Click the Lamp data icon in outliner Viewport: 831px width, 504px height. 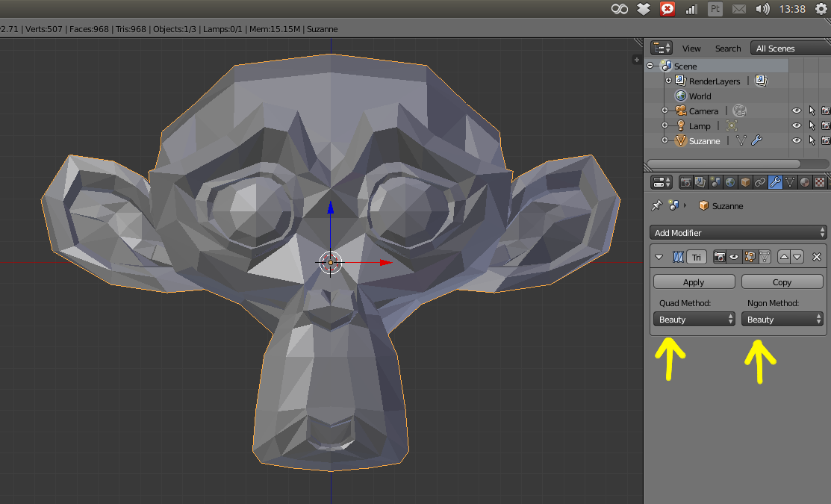tap(732, 125)
